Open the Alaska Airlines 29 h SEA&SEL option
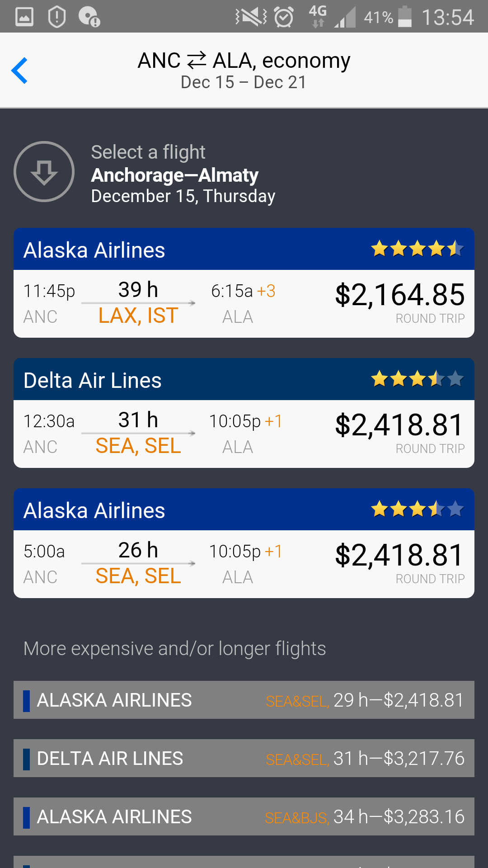This screenshot has width=488, height=868. point(244,700)
